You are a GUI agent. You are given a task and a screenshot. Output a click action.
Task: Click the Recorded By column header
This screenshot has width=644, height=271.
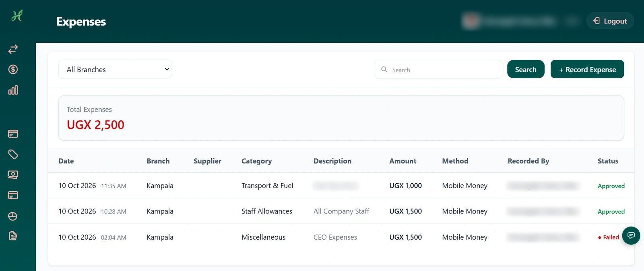[528, 161]
